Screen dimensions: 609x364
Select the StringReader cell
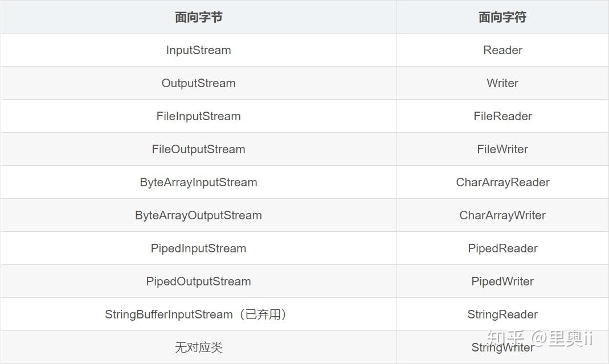502,314
